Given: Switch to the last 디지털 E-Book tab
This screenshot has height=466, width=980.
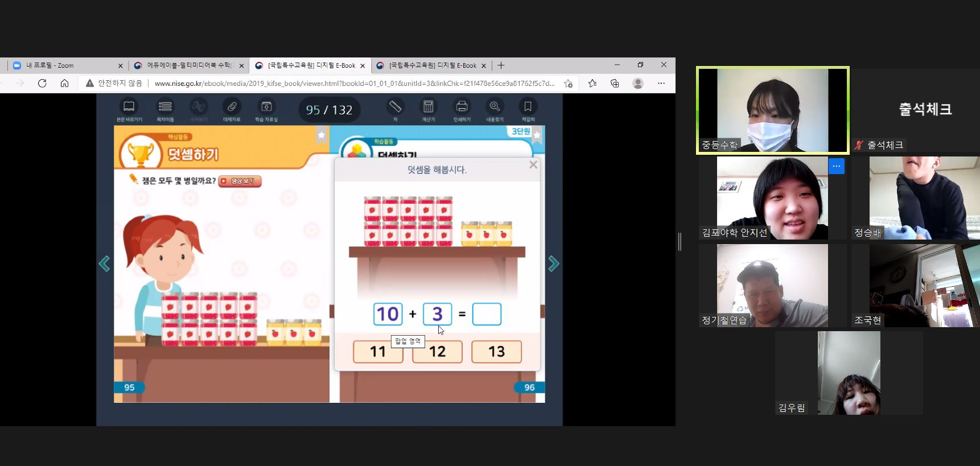Looking at the screenshot, I should coord(431,65).
